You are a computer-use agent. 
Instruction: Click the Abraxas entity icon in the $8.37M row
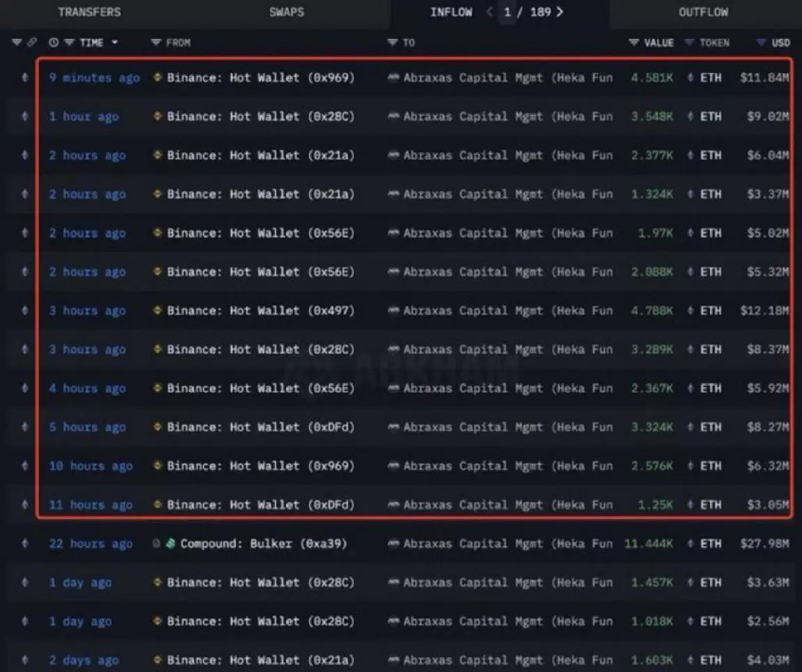[393, 349]
